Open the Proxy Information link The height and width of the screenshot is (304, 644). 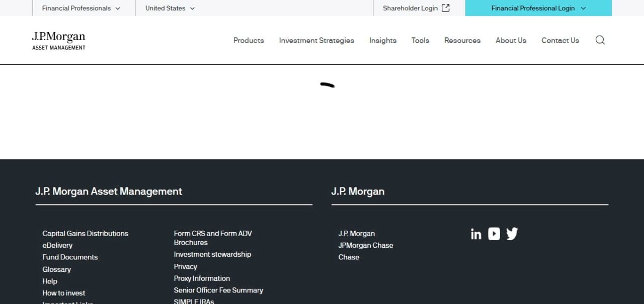pyautogui.click(x=202, y=278)
